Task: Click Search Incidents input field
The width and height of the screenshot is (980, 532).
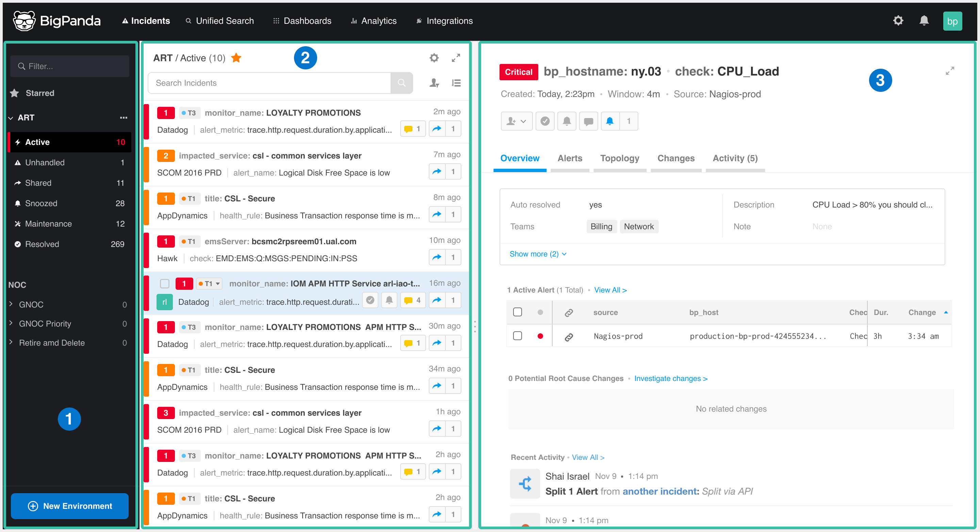Action: [272, 83]
